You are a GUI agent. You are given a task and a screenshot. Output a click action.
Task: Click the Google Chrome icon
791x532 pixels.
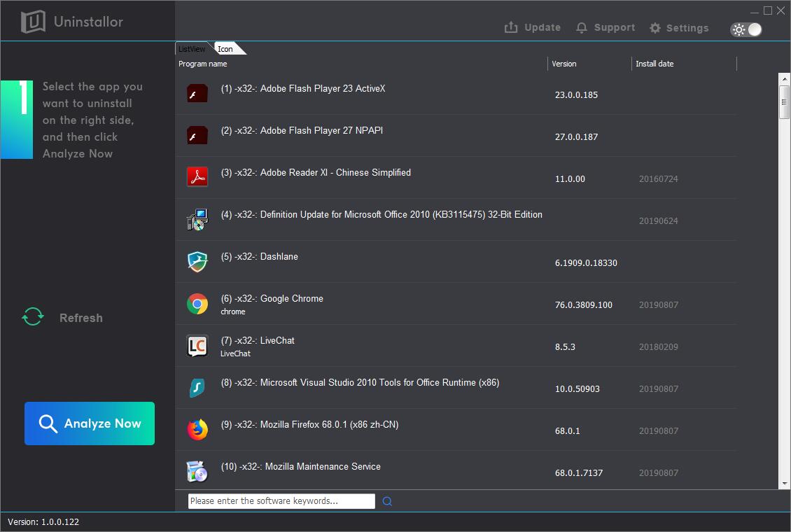pos(197,304)
